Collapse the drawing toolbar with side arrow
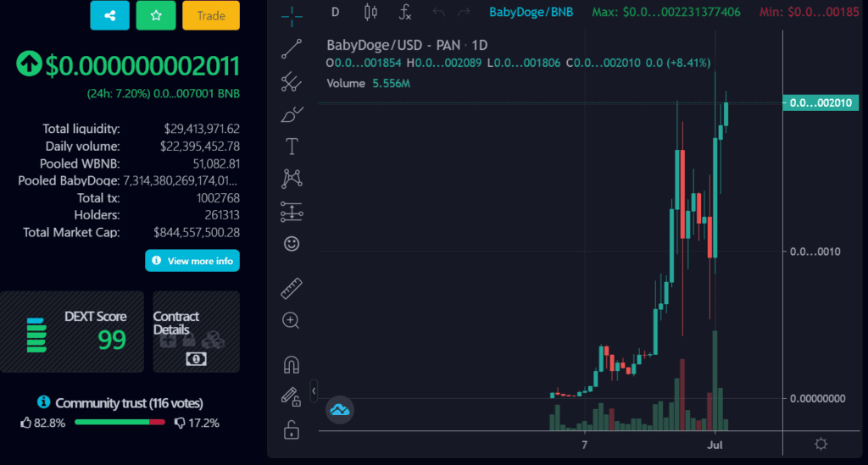This screenshot has height=465, width=868. (x=314, y=391)
